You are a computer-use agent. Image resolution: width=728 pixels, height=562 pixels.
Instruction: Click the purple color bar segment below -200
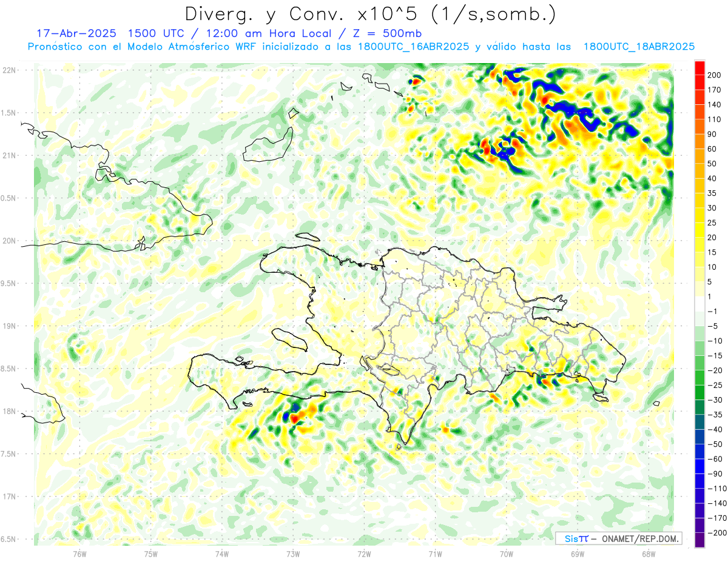click(699, 540)
